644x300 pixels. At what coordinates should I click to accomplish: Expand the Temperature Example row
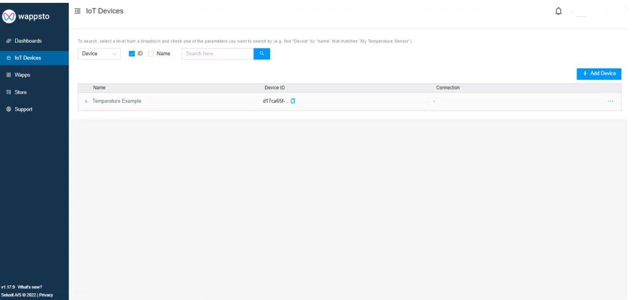pos(86,101)
